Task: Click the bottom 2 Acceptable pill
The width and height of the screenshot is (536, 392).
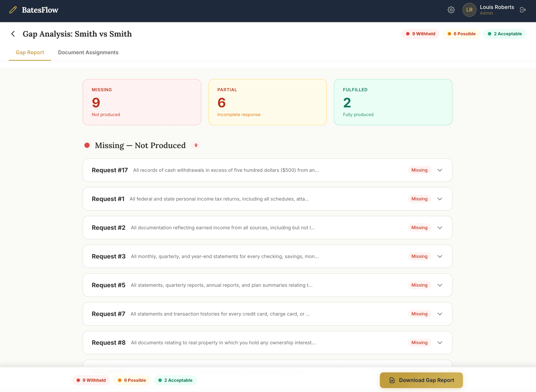Action: pyautogui.click(x=175, y=380)
